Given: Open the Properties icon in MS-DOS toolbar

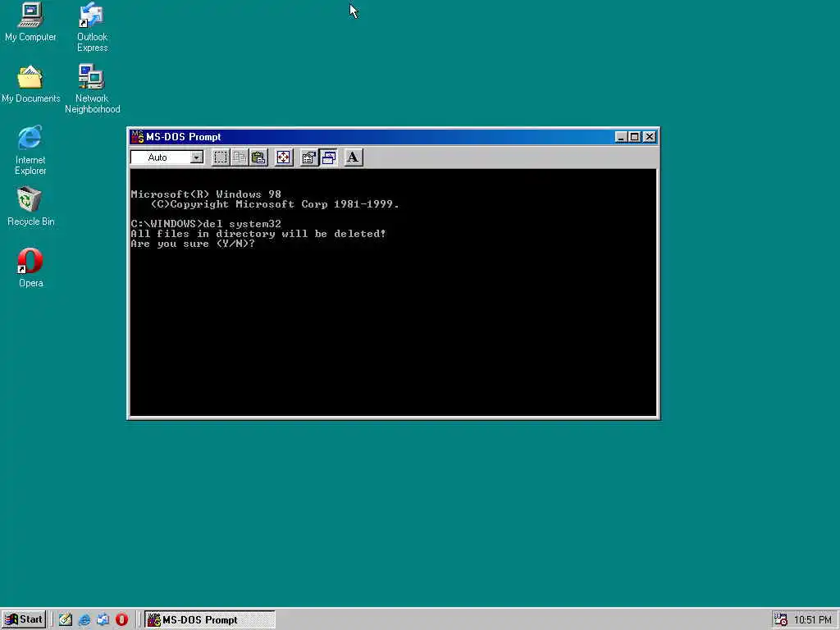Looking at the screenshot, I should coord(309,157).
